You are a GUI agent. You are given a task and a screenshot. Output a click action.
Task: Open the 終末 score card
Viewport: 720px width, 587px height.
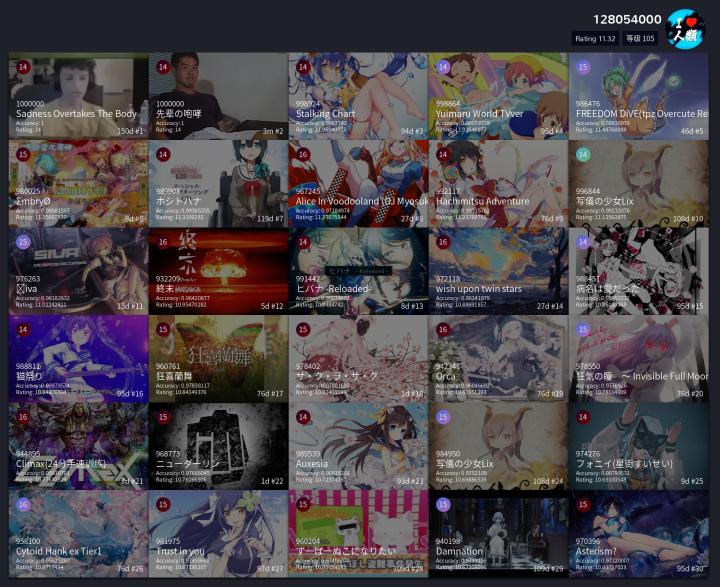point(219,271)
